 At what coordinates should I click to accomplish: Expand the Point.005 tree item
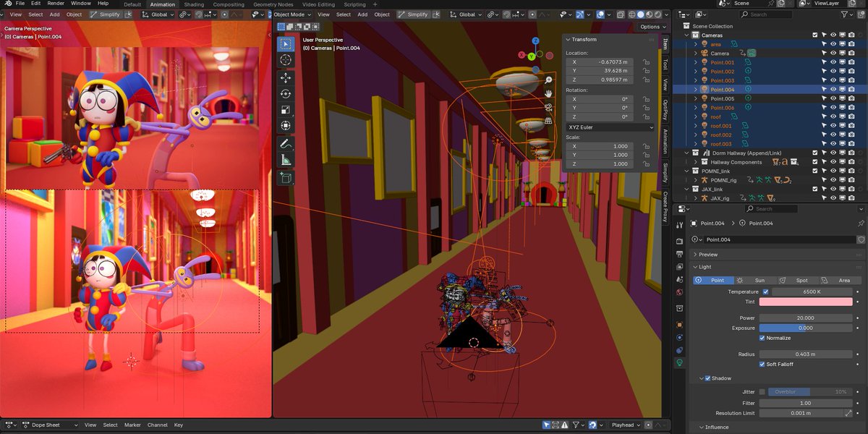click(x=695, y=98)
